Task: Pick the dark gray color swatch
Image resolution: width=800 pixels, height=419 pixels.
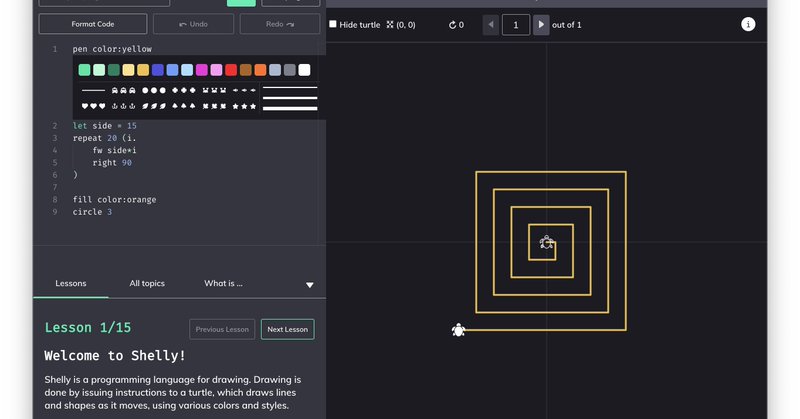Action: click(x=290, y=70)
